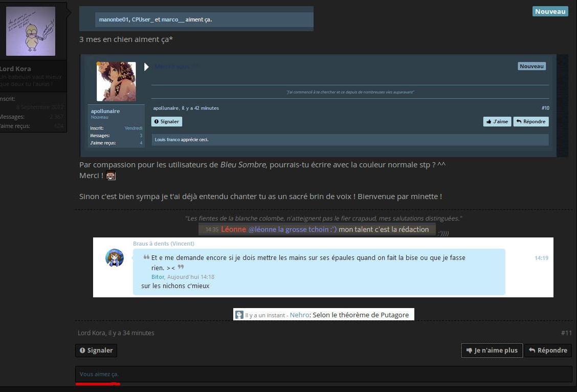Click the quoted Répondre reply arrow button

[x=530, y=121]
